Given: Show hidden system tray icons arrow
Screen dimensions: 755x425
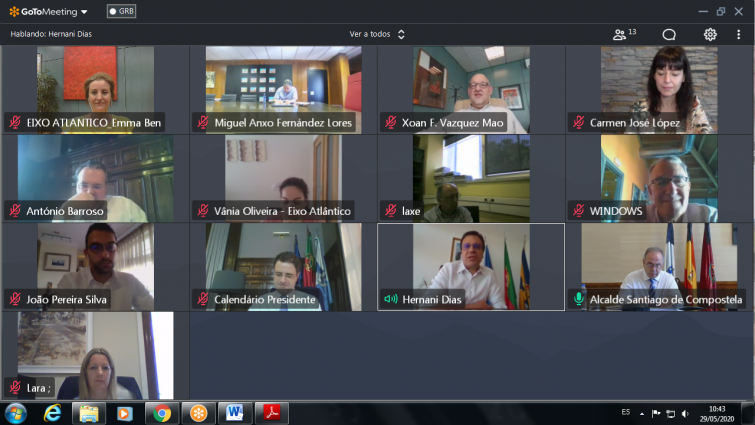Looking at the screenshot, I should point(643,413).
